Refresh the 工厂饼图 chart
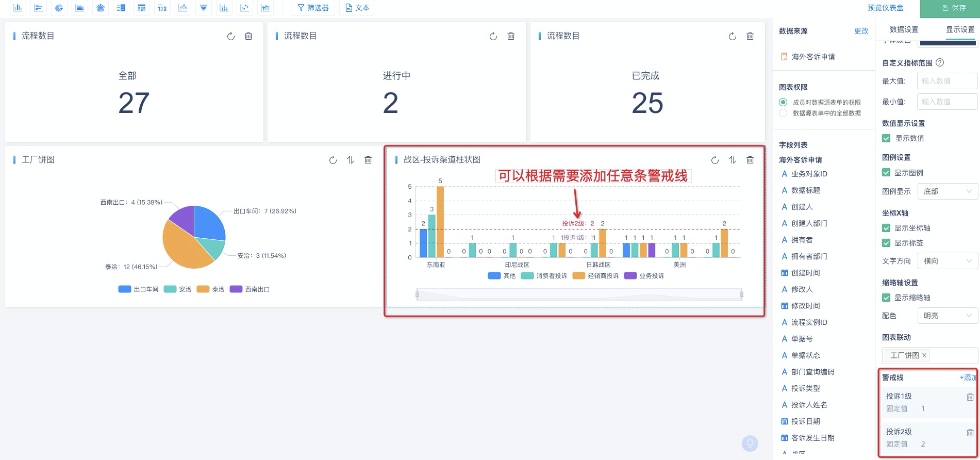This screenshot has width=980, height=460. click(333, 160)
